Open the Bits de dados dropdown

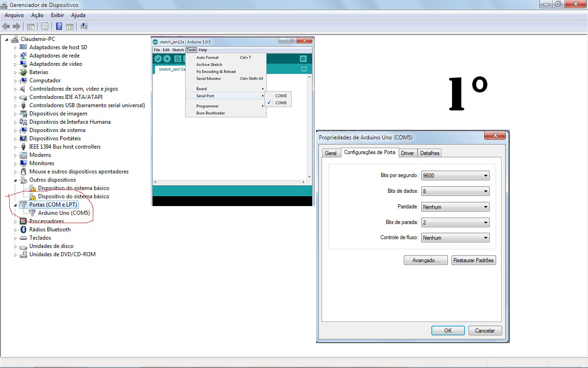455,191
